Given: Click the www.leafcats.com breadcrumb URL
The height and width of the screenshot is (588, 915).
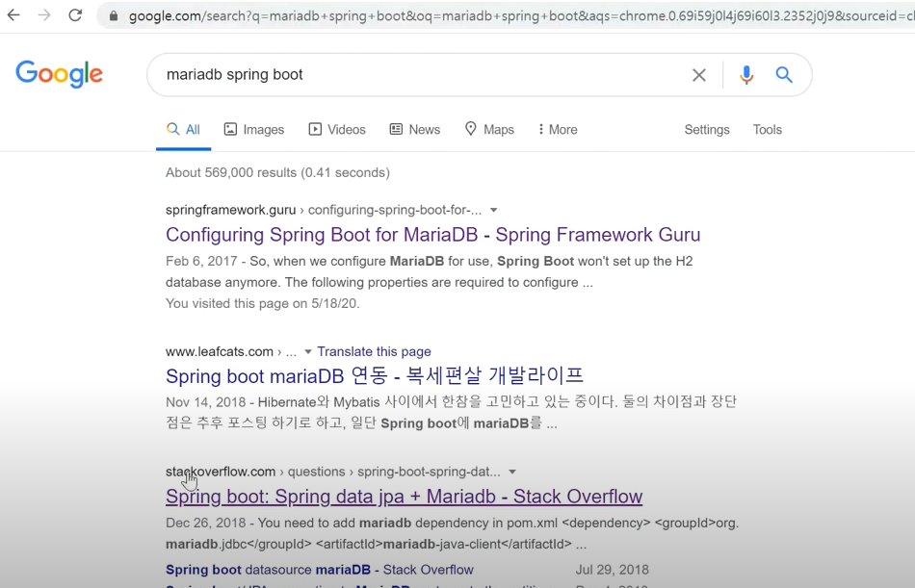Looking at the screenshot, I should (231, 352).
